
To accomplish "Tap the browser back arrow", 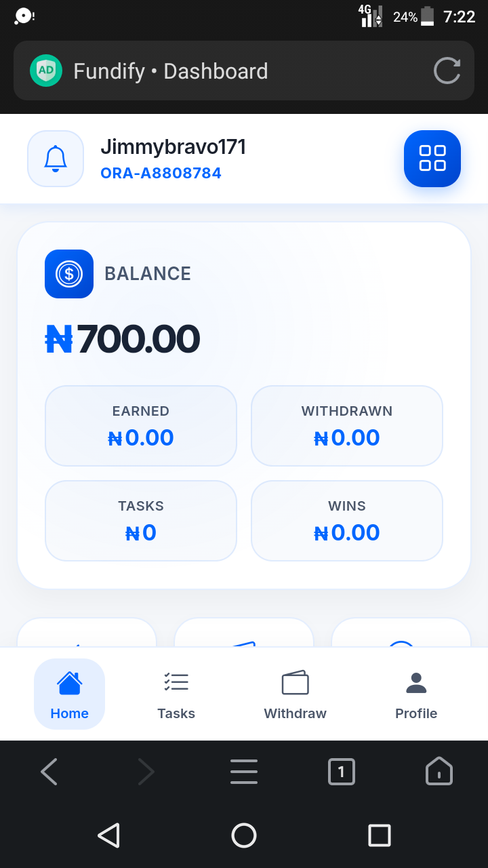I will point(49,772).
